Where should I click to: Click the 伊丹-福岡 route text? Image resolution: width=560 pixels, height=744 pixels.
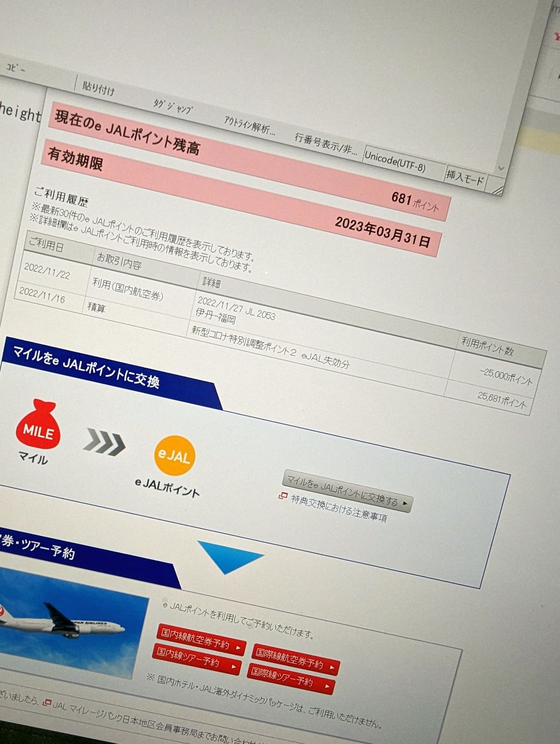point(216,316)
